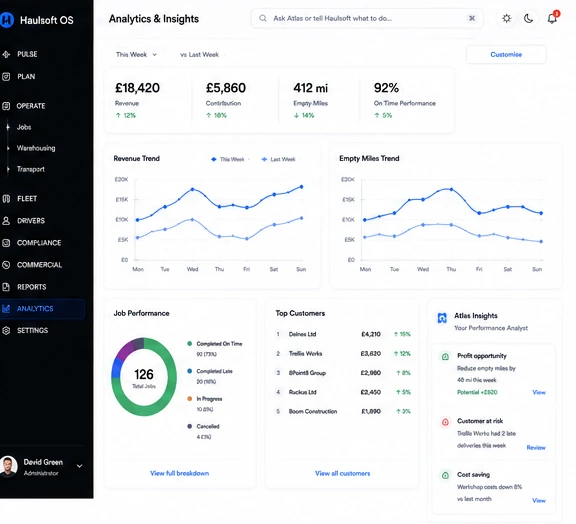Click the Drivers person icon
Image resolution: width=576 pixels, height=524 pixels.
tap(6, 221)
